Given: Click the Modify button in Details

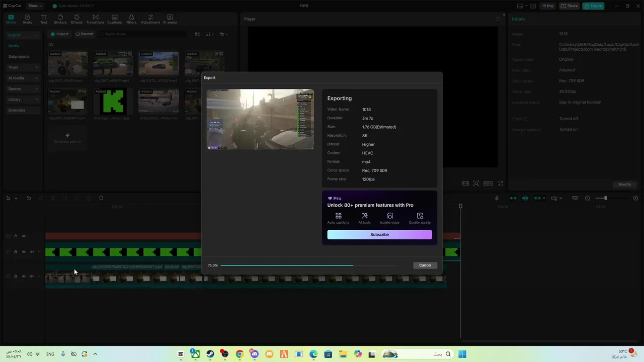Looking at the screenshot, I should 624,185.
